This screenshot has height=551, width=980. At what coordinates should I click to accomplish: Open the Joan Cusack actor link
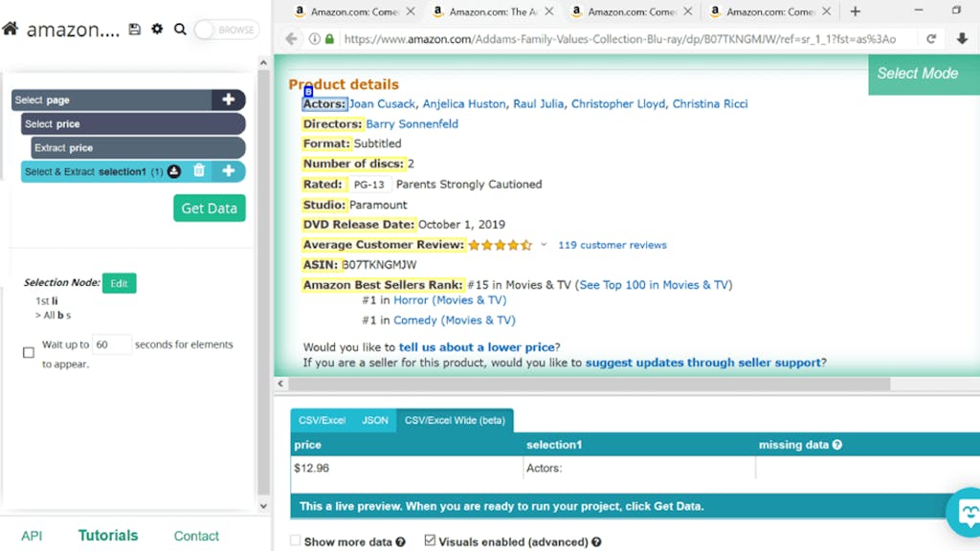[382, 103]
